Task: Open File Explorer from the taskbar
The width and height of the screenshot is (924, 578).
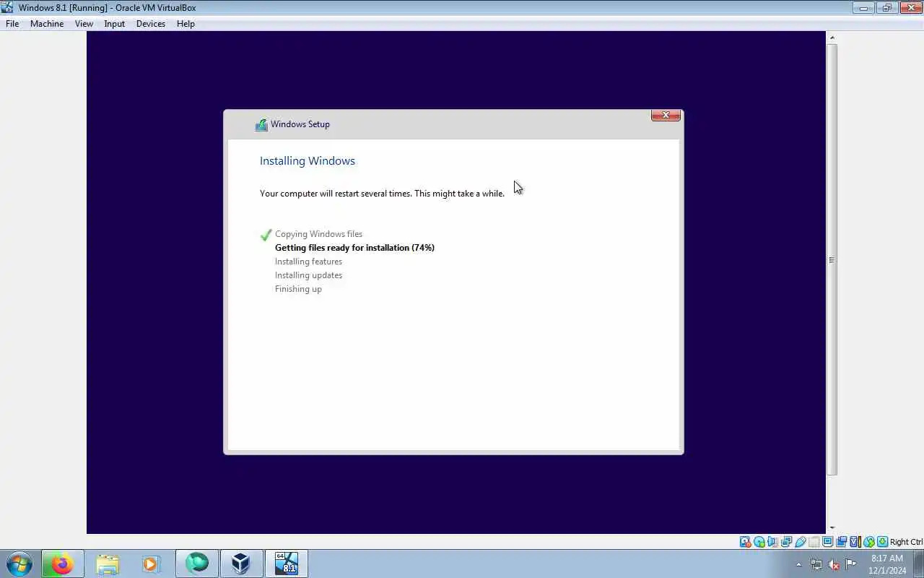Action: (x=107, y=564)
